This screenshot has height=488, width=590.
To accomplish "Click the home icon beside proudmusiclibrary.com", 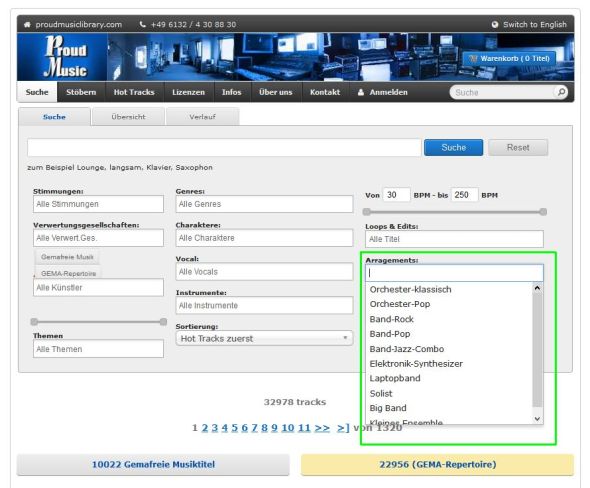I will (x=27, y=25).
